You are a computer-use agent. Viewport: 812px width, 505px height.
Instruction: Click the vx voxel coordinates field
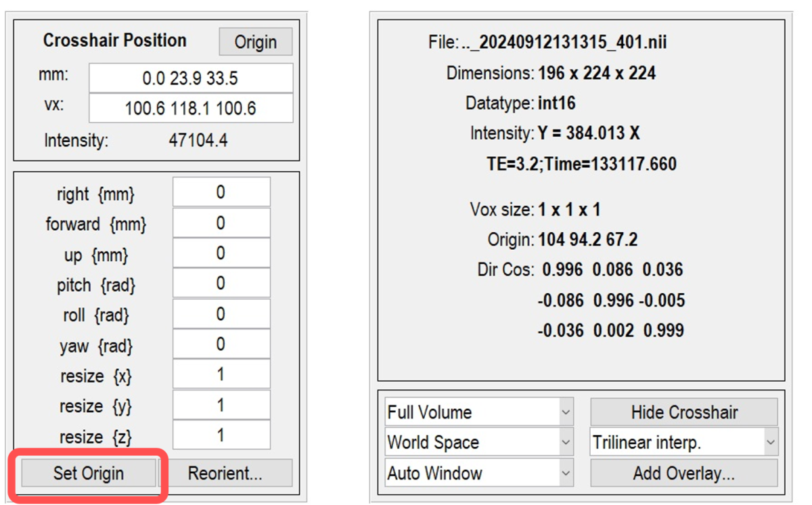pos(191,108)
